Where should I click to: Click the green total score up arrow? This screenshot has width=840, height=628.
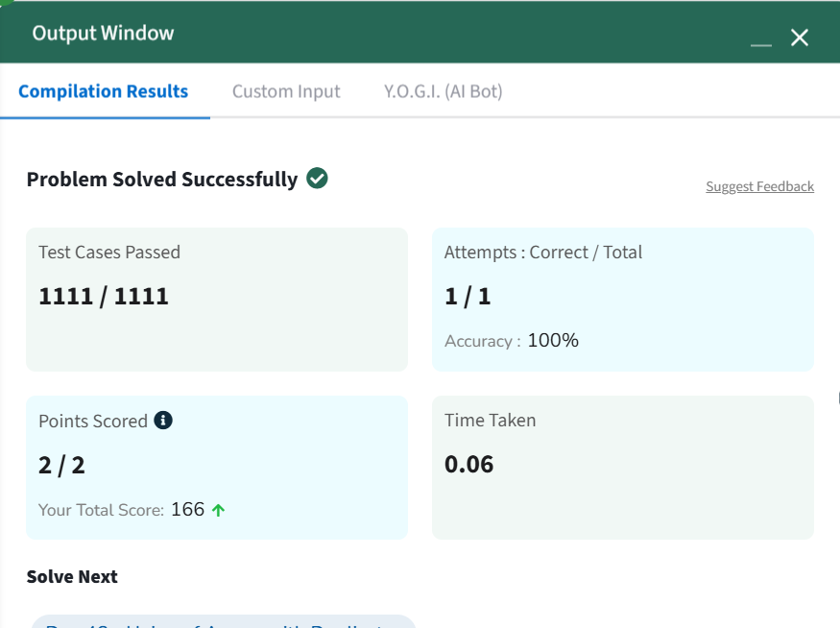[218, 510]
